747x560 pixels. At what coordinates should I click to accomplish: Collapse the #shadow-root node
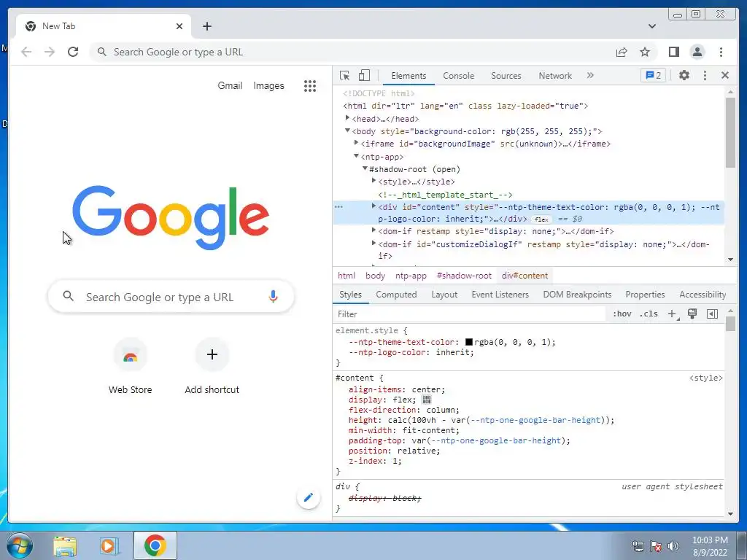[365, 168]
